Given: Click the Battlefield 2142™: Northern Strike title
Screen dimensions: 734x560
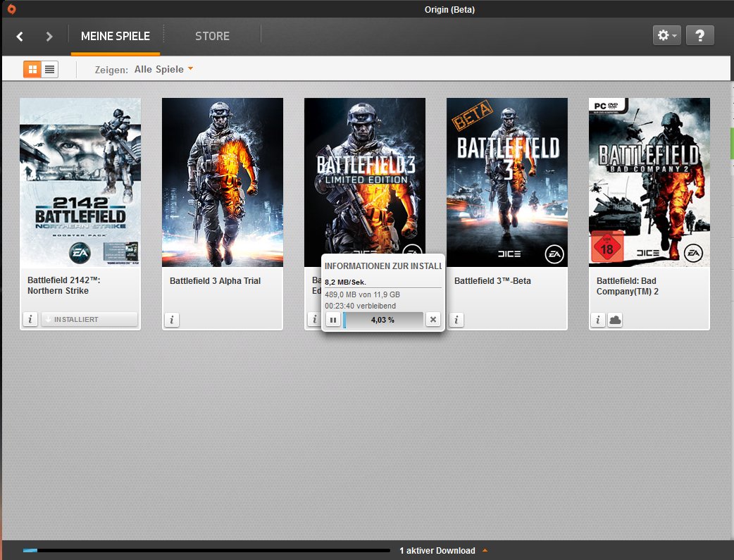Looking at the screenshot, I should pyautogui.click(x=63, y=285).
